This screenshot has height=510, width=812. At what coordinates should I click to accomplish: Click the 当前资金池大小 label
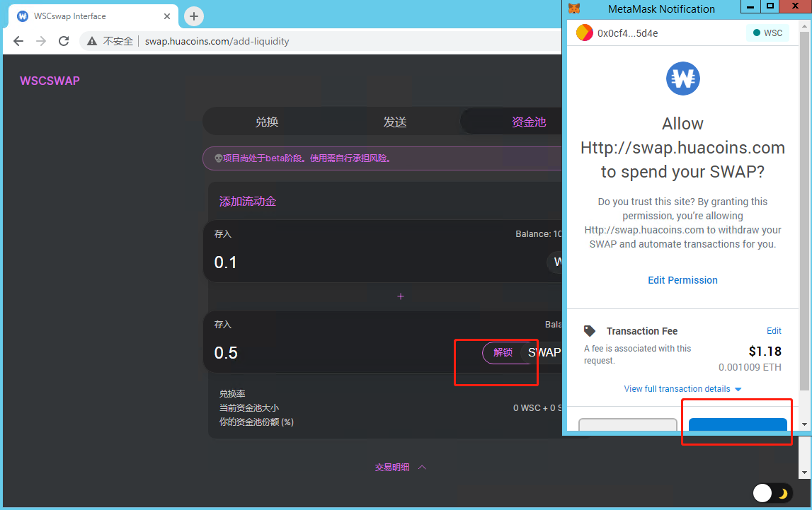pyautogui.click(x=249, y=408)
